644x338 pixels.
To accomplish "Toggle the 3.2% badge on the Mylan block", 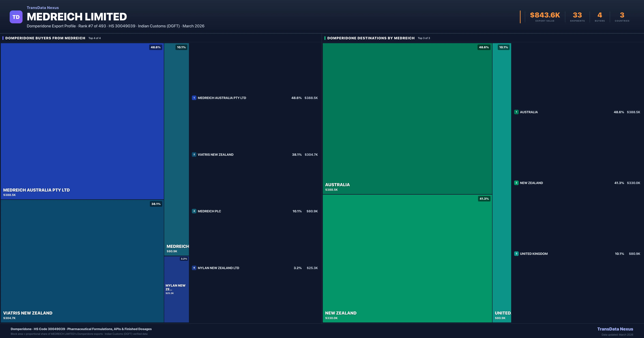I will coord(184,259).
